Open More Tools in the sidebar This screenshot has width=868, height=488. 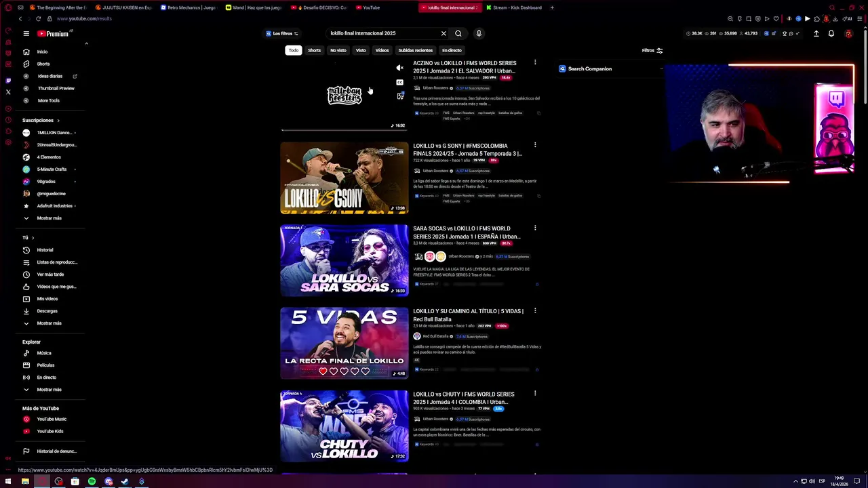54,100
